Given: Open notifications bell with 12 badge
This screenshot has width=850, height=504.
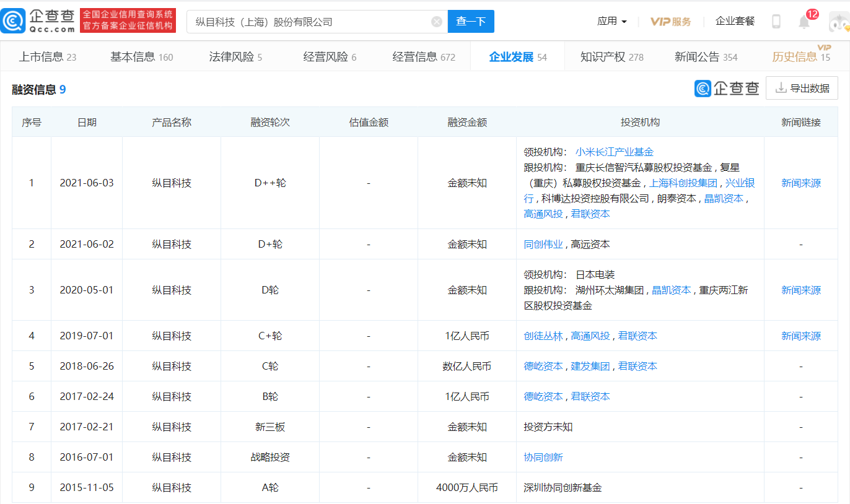Looking at the screenshot, I should [804, 22].
